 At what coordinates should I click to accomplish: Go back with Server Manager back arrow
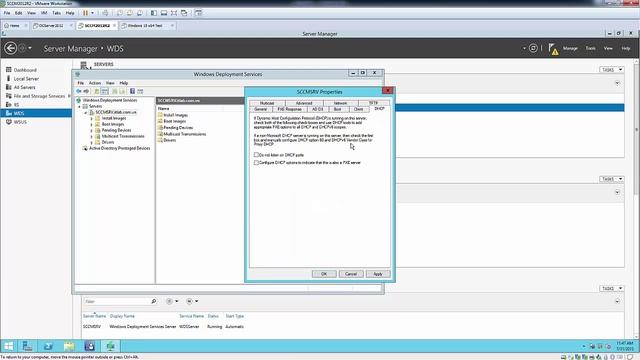[11, 48]
